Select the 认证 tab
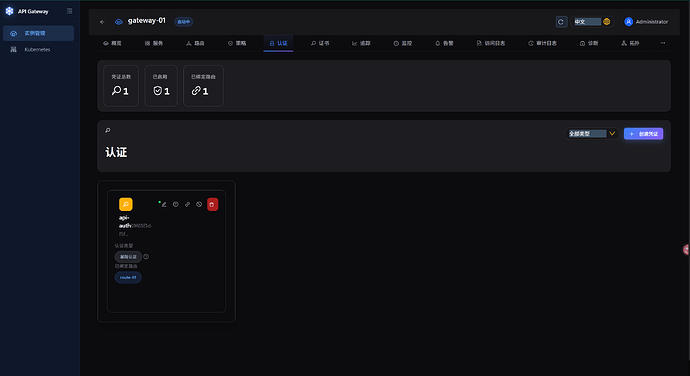 [x=278, y=43]
